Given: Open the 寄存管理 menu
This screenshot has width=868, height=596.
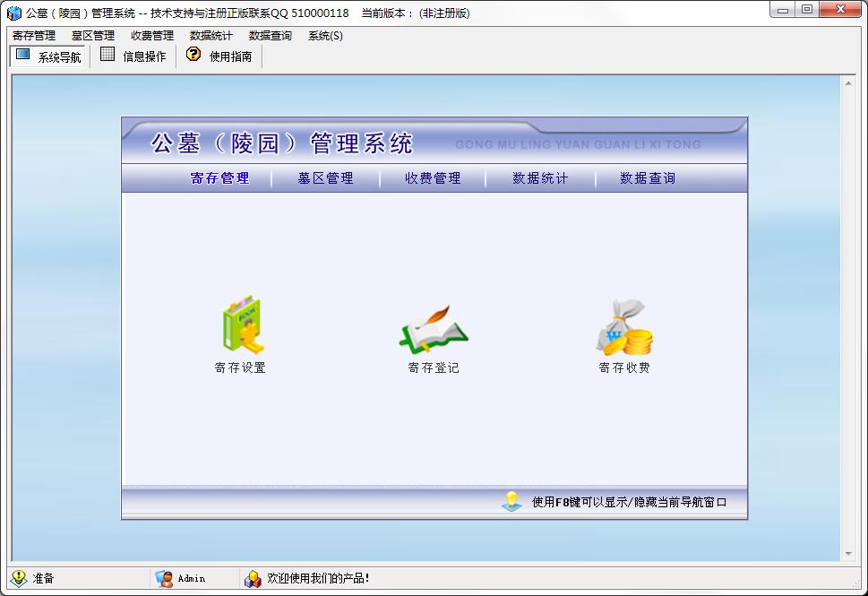Looking at the screenshot, I should click(34, 36).
